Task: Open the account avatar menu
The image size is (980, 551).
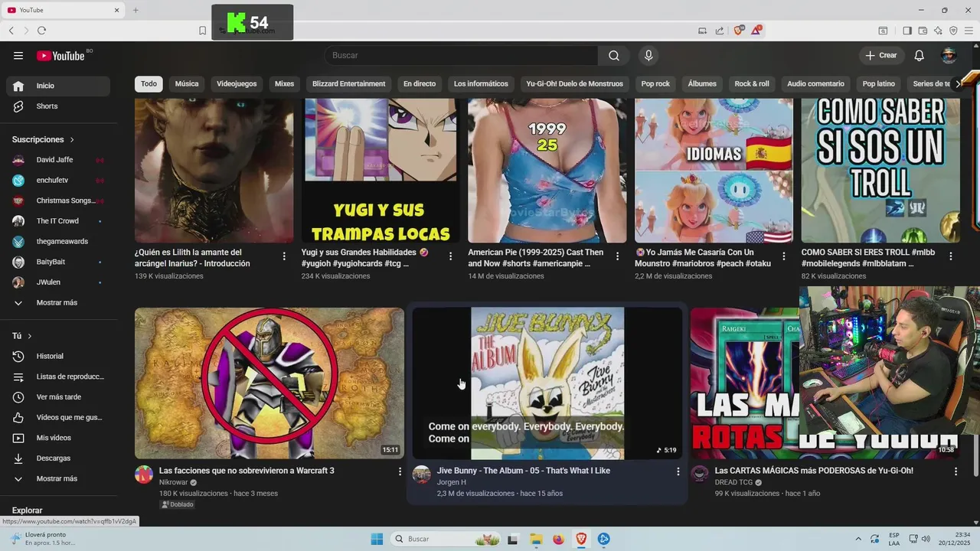Action: coord(949,55)
